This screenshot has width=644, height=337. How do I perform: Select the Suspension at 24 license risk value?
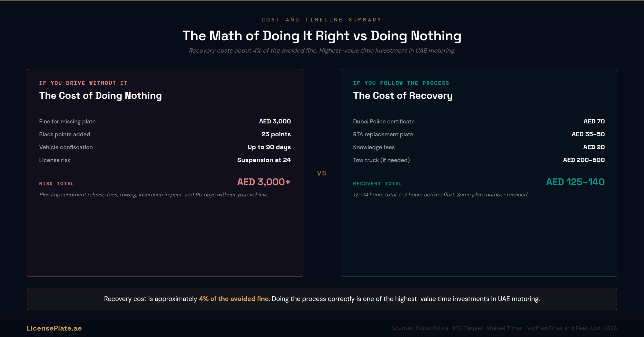[264, 160]
